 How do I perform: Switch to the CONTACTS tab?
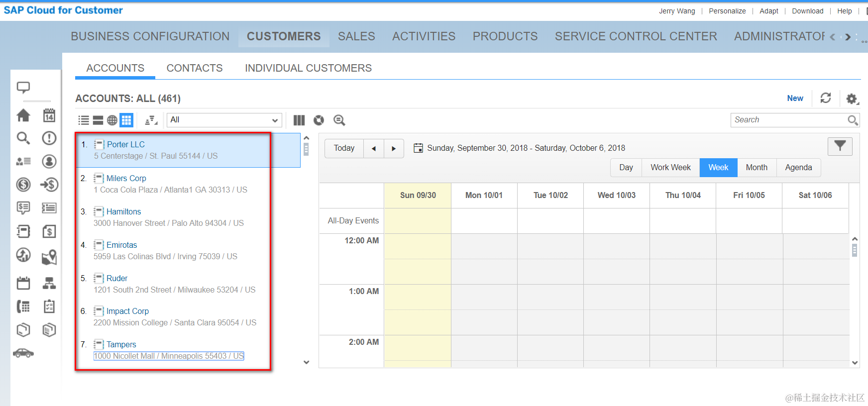(195, 68)
